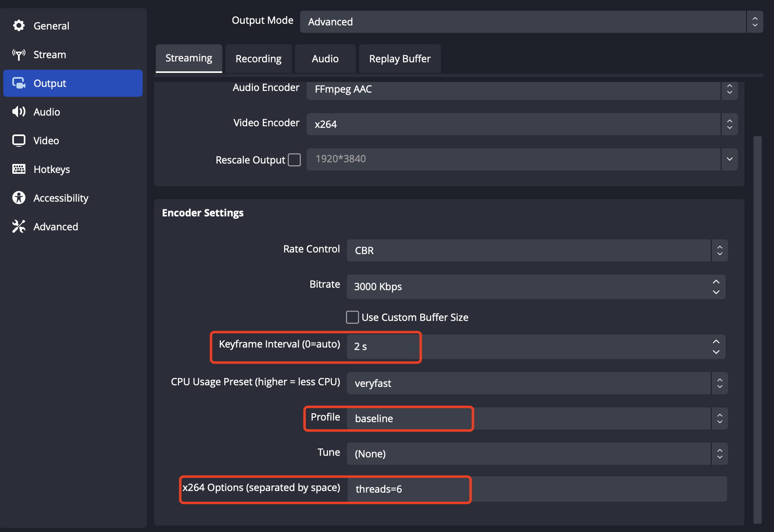Click the General gear icon
Viewport: 774px width, 532px height.
coord(19,25)
